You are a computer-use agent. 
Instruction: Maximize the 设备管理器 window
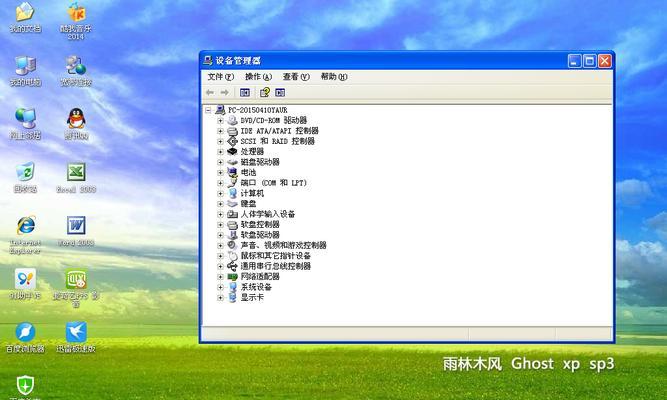click(590, 61)
